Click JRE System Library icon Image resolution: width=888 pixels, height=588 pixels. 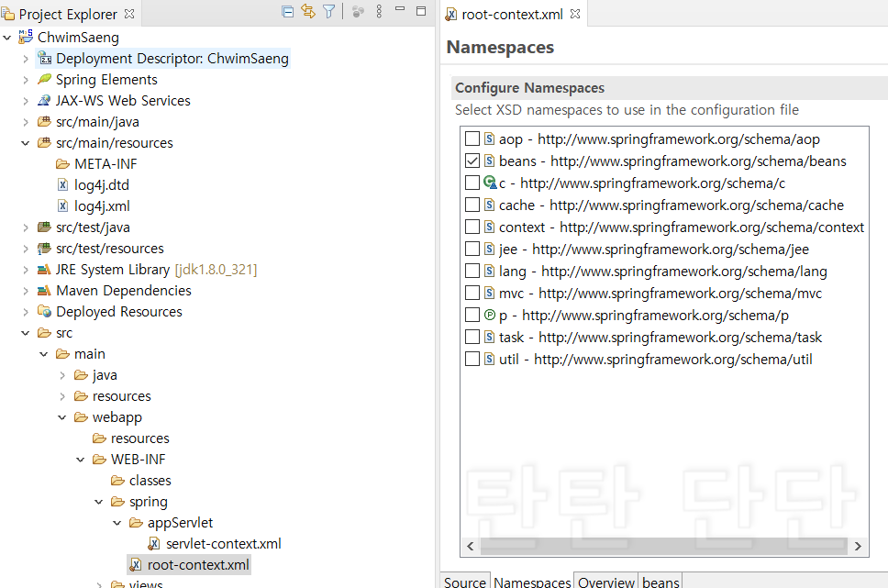(x=44, y=269)
